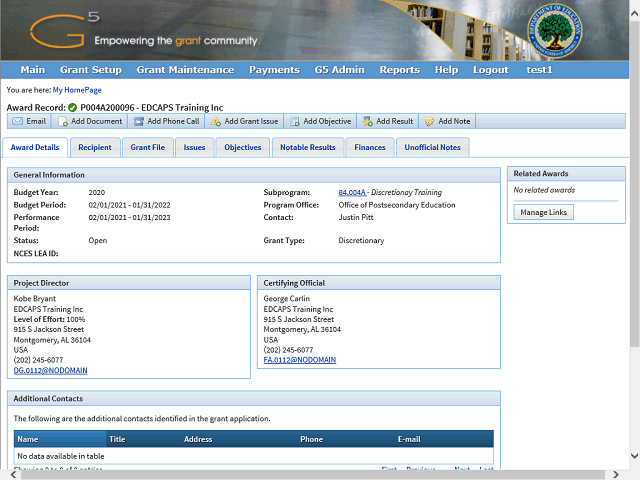The image size is (640, 480).
Task: Switch to the Recipient tab
Action: 95,147
